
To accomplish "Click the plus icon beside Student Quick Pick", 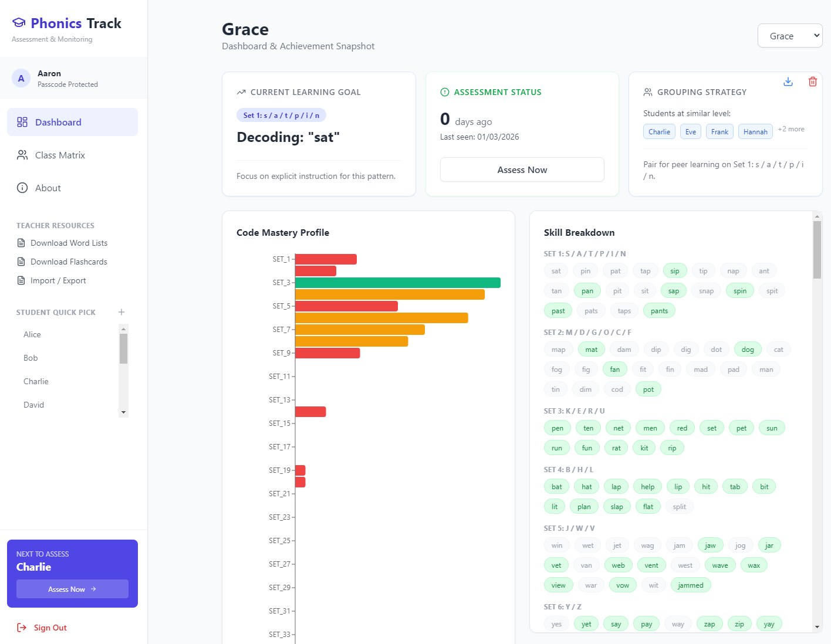I will 121,312.
